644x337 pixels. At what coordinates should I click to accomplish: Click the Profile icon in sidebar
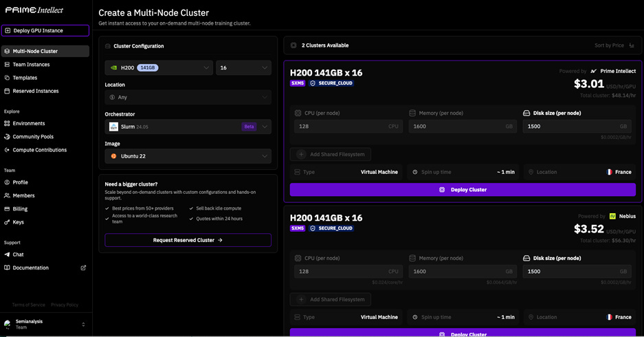click(x=7, y=182)
